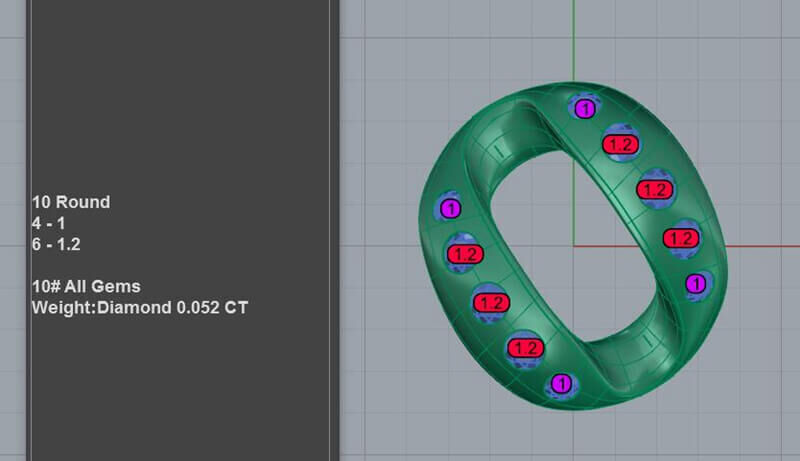800x461 pixels.
Task: Click the '4 - 1' gem count line
Action: (48, 223)
